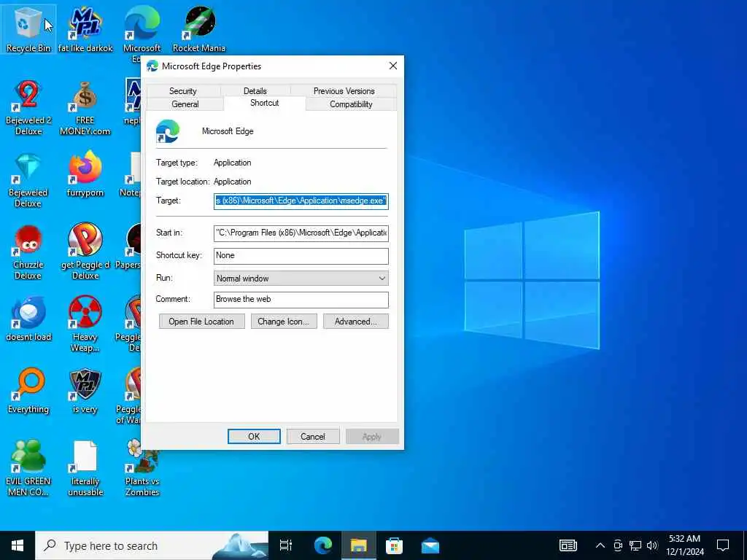
Task: Open the Recycle Bin desktop icon
Action: coord(28,28)
